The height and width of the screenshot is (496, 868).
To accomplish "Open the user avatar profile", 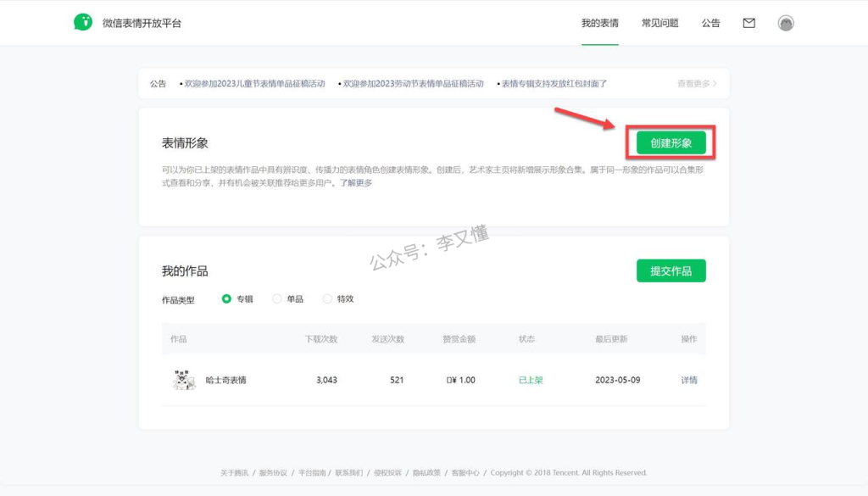I will click(x=786, y=23).
